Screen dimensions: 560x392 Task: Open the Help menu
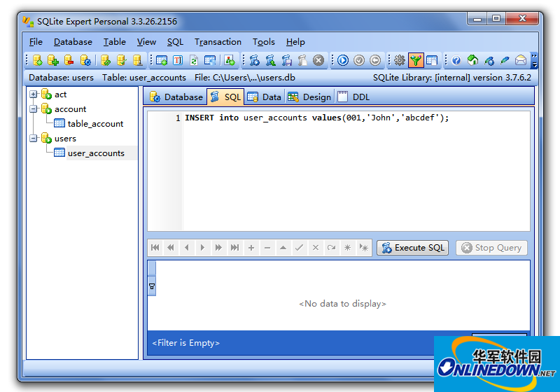point(295,42)
